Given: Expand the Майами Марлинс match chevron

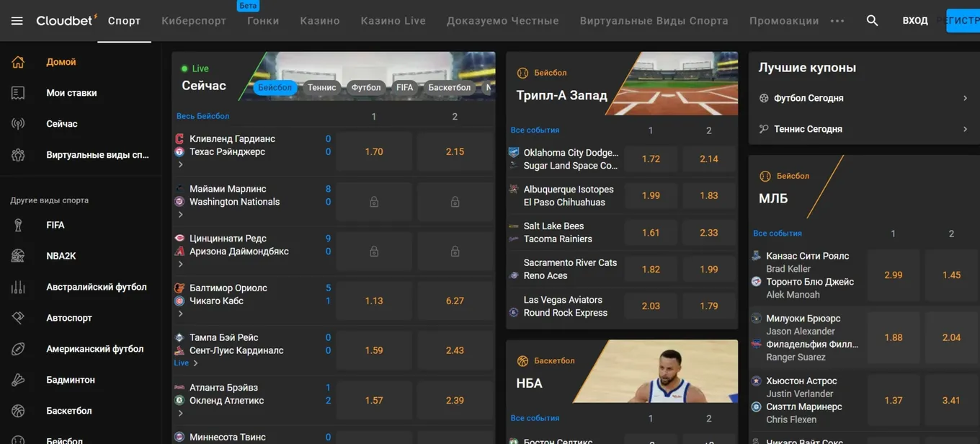Looking at the screenshot, I should point(180,215).
